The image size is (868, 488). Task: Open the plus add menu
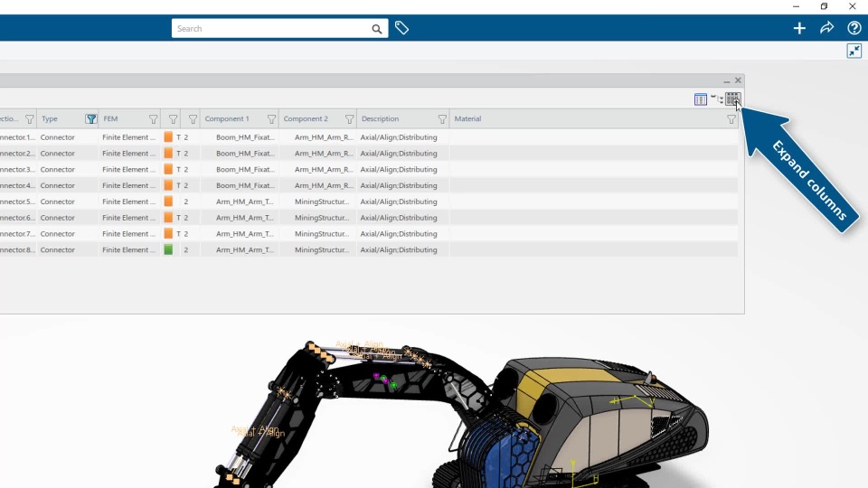coord(799,28)
